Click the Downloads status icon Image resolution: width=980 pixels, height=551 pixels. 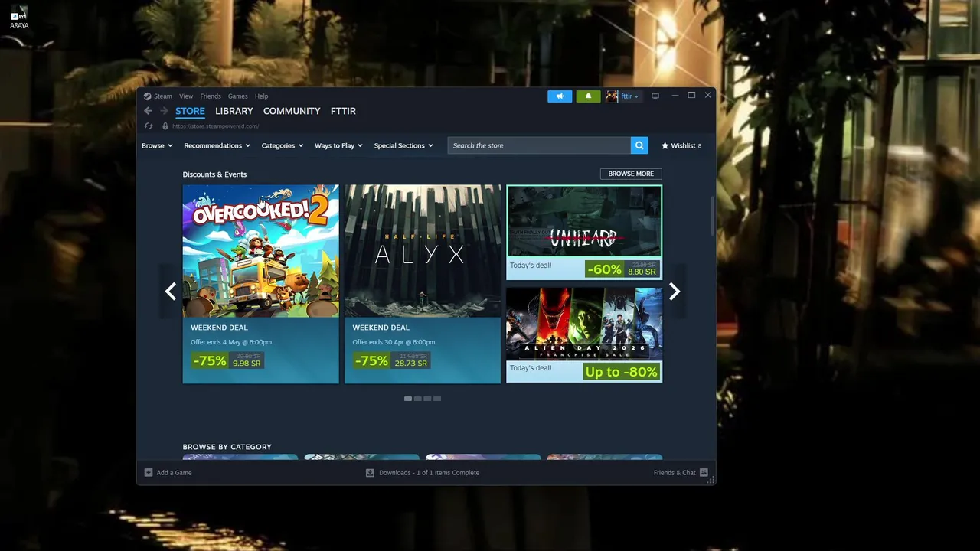(x=370, y=473)
